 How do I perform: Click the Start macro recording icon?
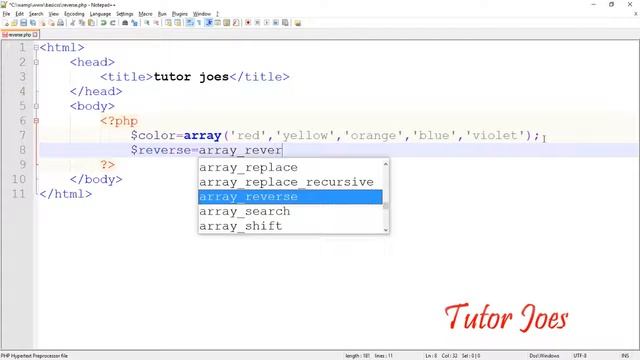[247, 23]
